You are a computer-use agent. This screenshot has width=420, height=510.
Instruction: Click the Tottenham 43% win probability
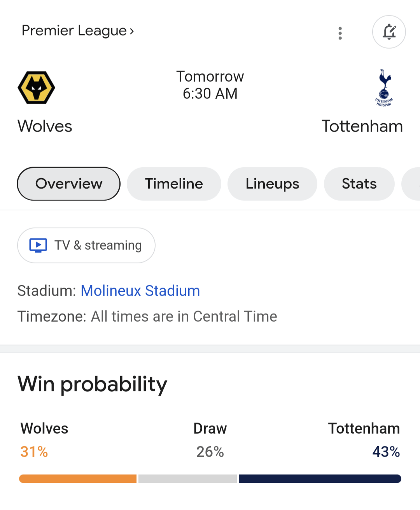[x=386, y=452]
